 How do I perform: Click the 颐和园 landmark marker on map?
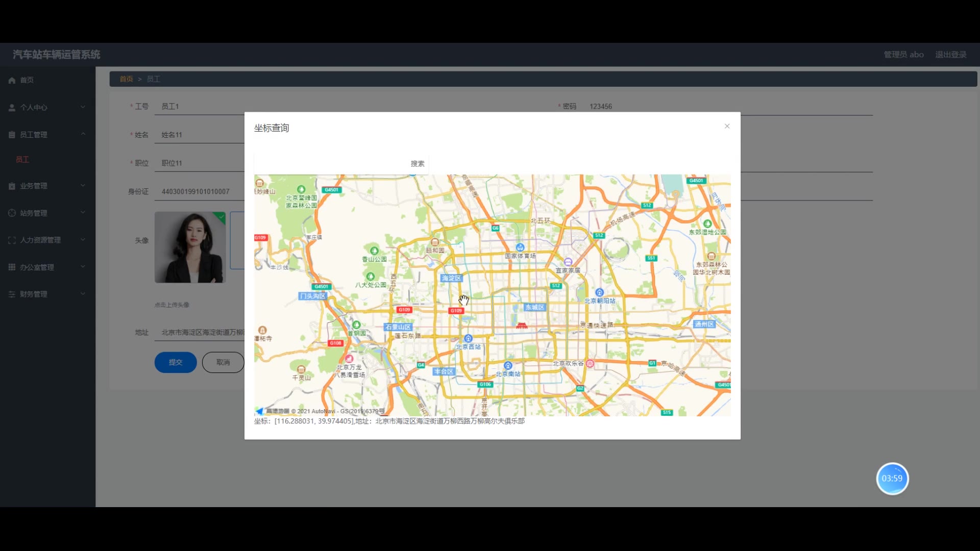[435, 242]
